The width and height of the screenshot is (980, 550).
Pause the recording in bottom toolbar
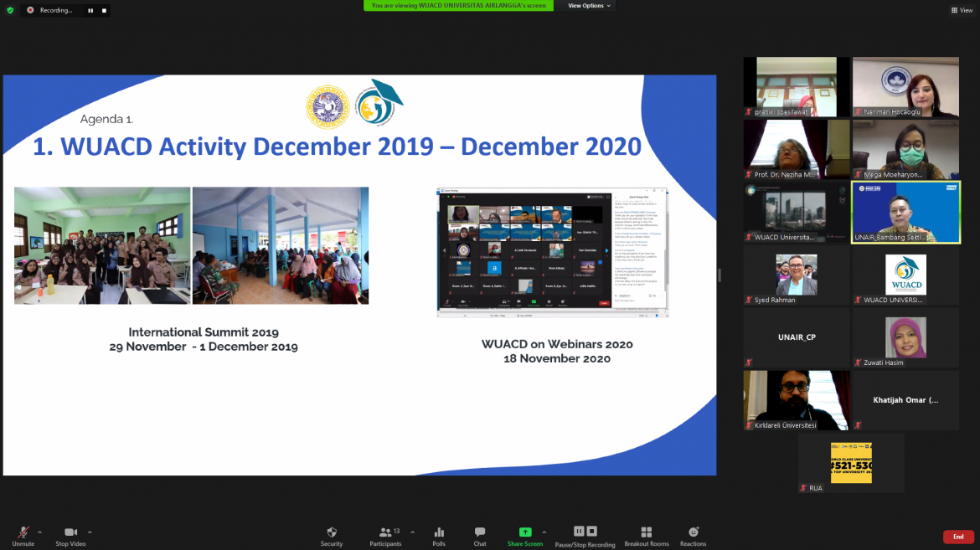579,532
